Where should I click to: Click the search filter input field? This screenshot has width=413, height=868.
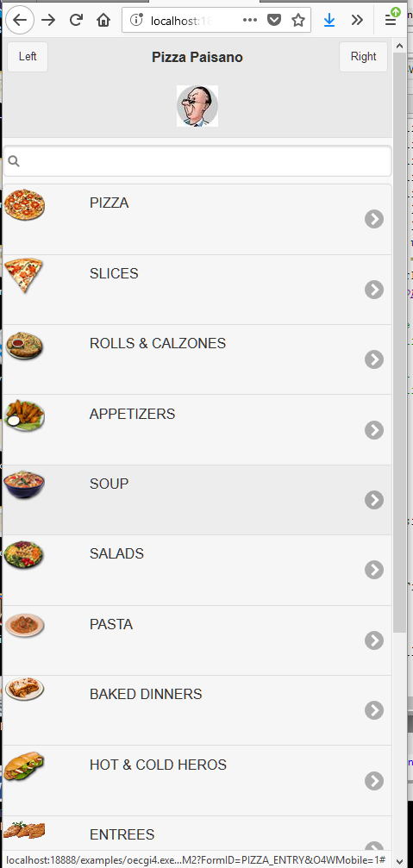197,161
